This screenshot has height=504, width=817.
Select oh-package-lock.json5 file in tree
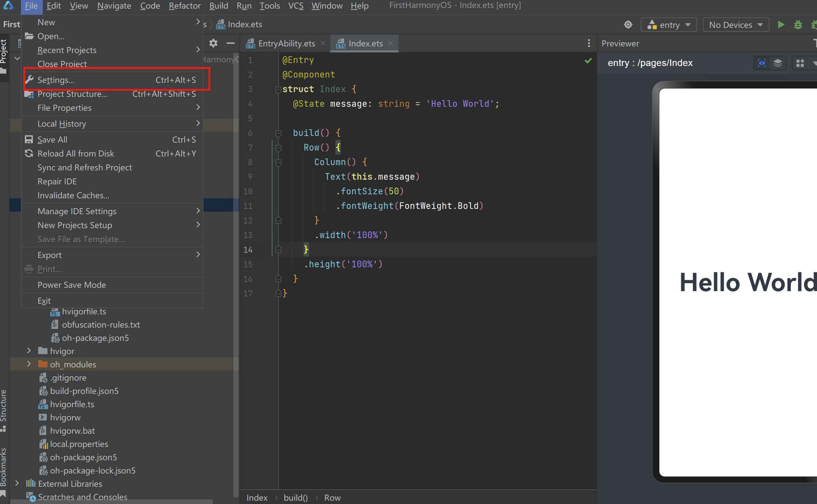coord(93,471)
